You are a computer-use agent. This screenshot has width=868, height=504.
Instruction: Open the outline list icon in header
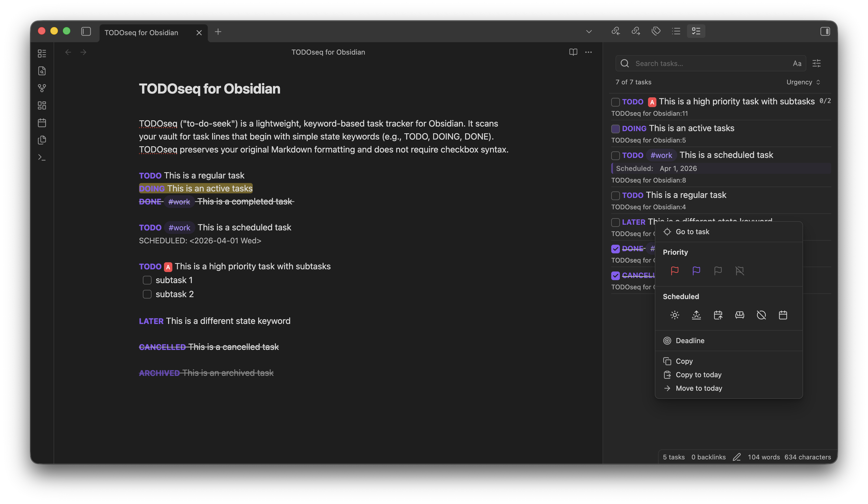coord(676,31)
